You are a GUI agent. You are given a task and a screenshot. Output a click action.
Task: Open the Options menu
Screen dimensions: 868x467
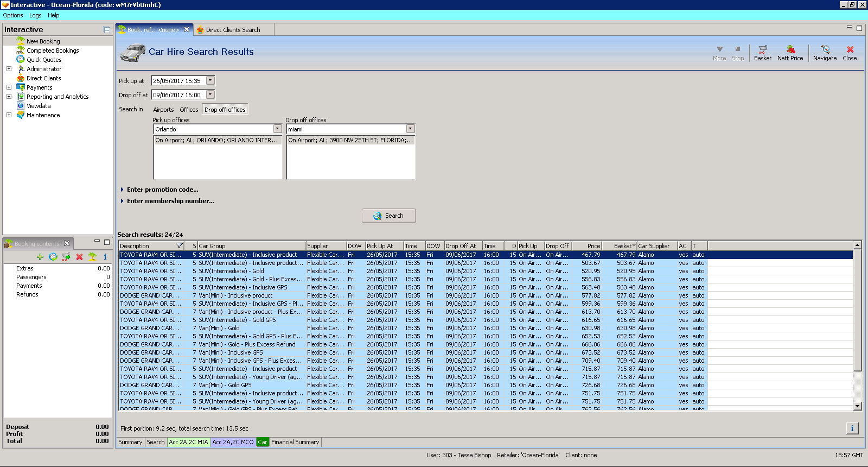[x=13, y=15]
